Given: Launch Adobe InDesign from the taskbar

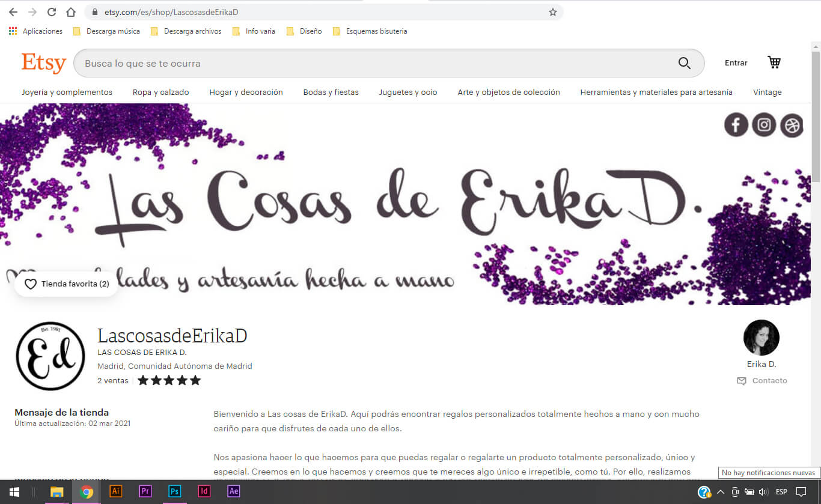Looking at the screenshot, I should pyautogui.click(x=204, y=491).
